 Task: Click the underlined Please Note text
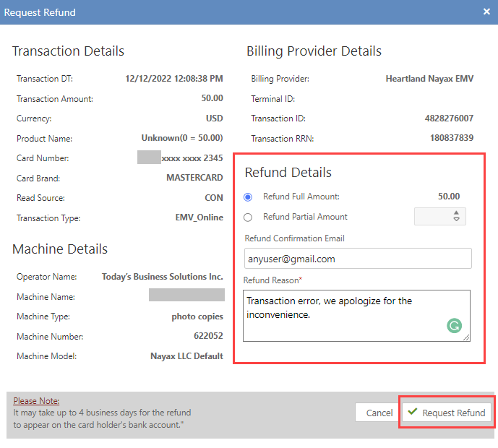[x=36, y=401]
